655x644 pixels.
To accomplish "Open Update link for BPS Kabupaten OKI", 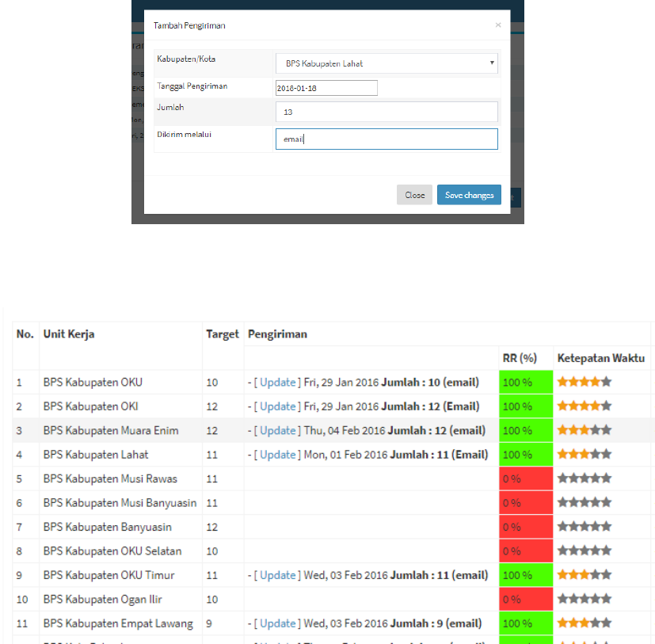I will (278, 406).
